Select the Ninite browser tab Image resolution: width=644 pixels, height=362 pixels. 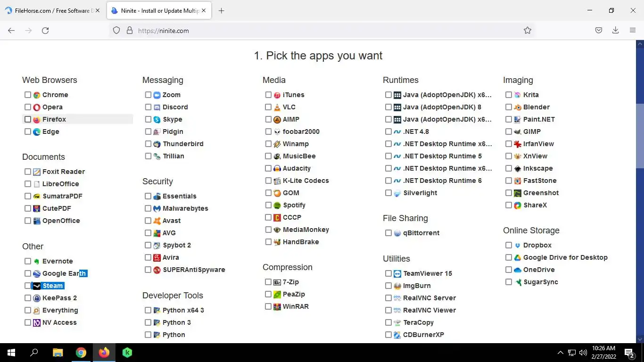(x=159, y=10)
